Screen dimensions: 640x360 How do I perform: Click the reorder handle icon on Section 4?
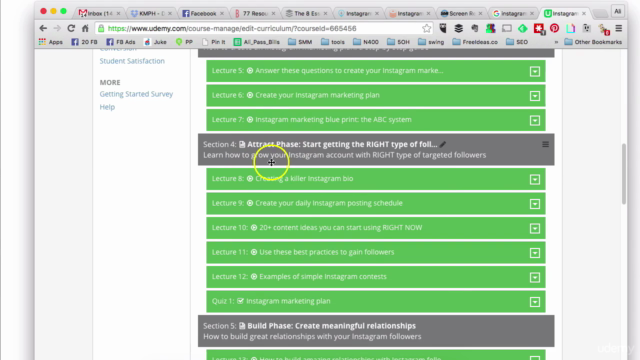tap(545, 144)
